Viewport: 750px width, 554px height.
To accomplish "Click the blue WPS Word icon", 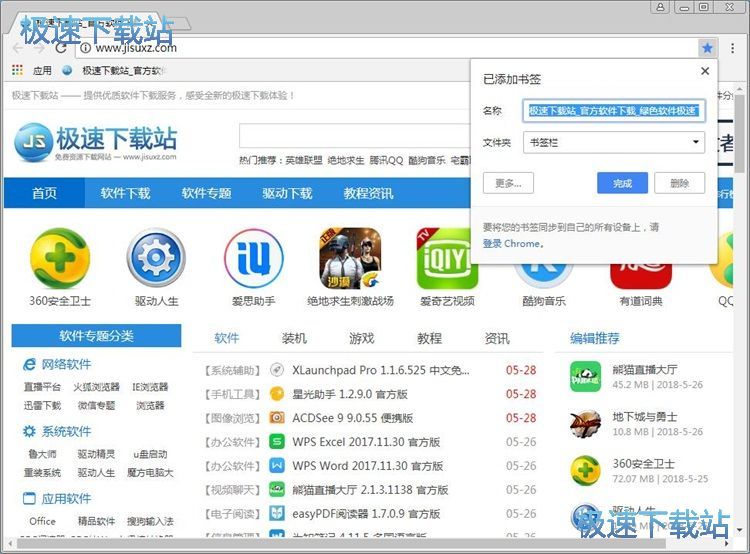I will tap(276, 465).
